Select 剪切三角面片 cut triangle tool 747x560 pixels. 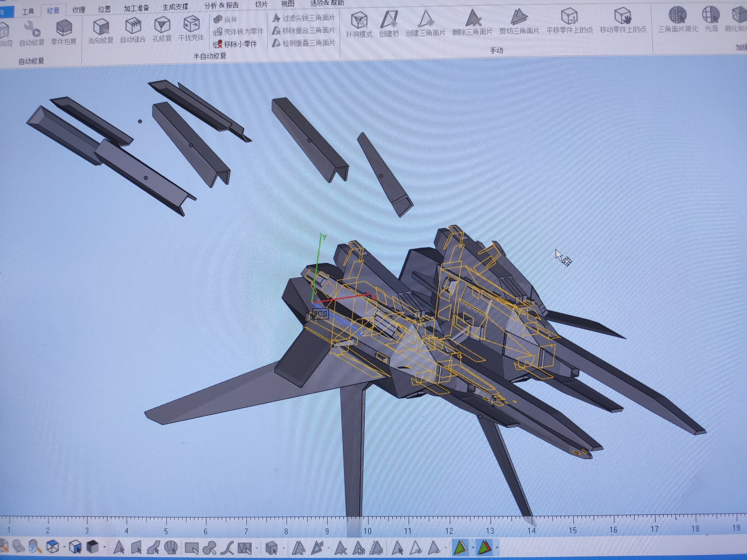click(x=519, y=22)
